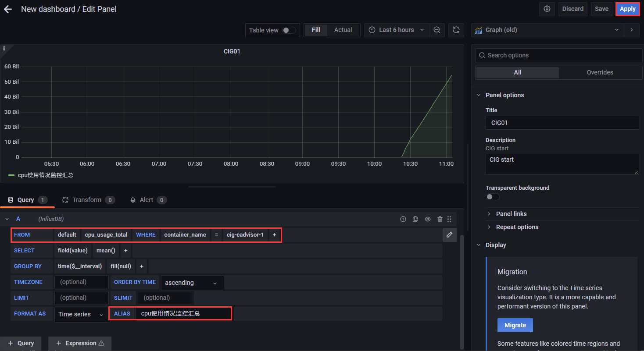
Task: Add GROUP BY plus button
Action: coord(141,266)
